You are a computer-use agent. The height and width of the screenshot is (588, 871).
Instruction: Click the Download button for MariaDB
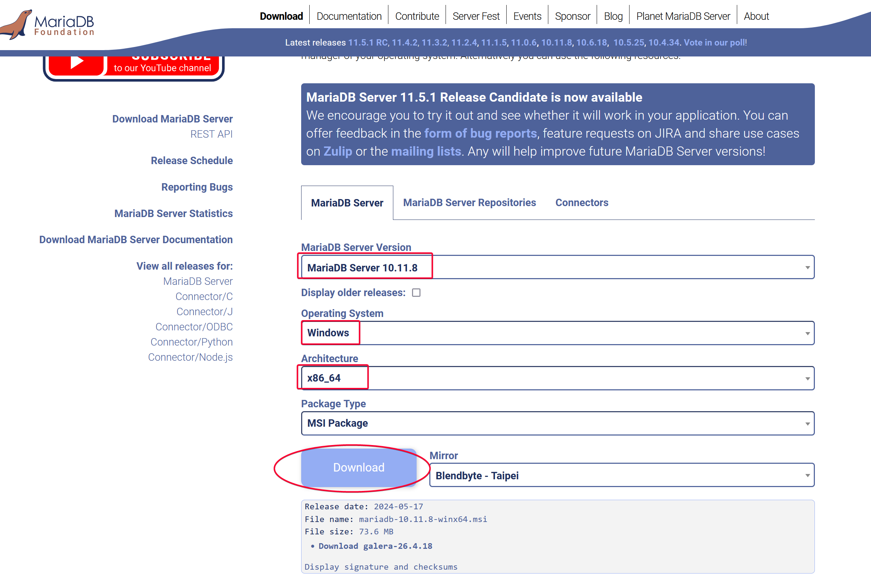pos(359,467)
